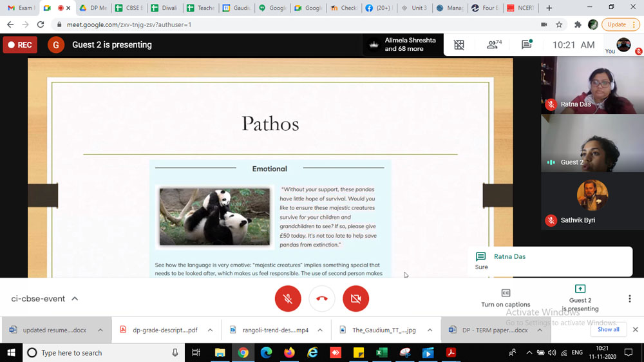Open Task View on taskbar

point(196,352)
